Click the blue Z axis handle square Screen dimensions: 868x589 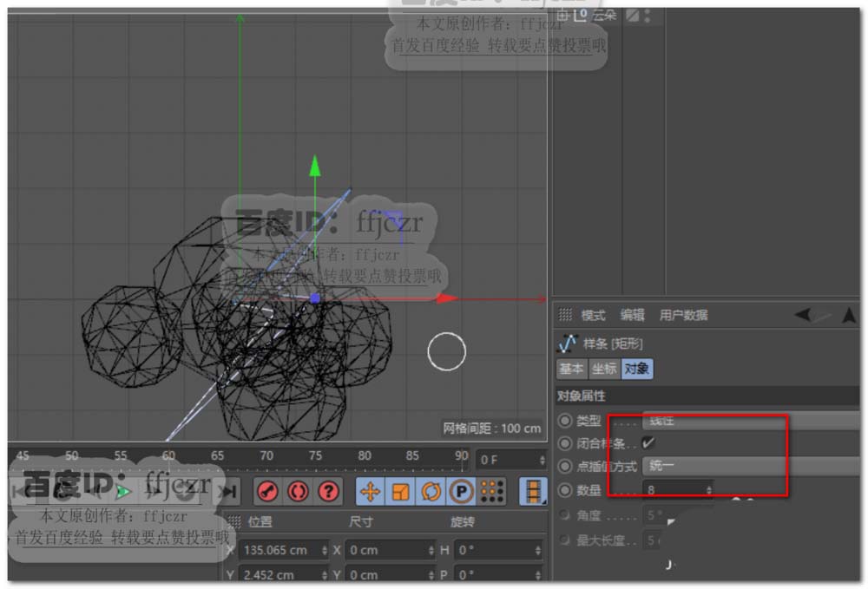(315, 298)
